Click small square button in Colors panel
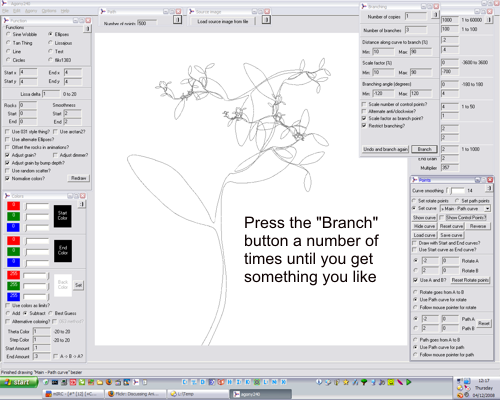Screen dimensions: 500x400 tap(82, 204)
